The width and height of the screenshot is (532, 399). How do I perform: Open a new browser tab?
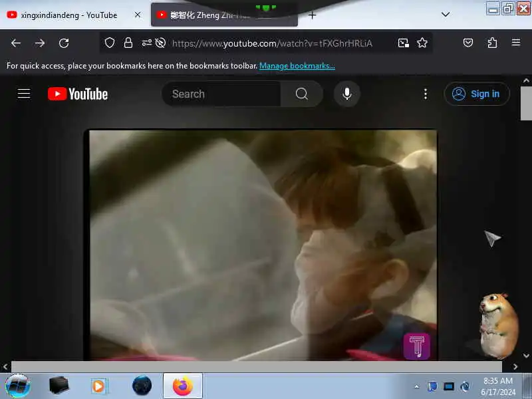pos(312,15)
